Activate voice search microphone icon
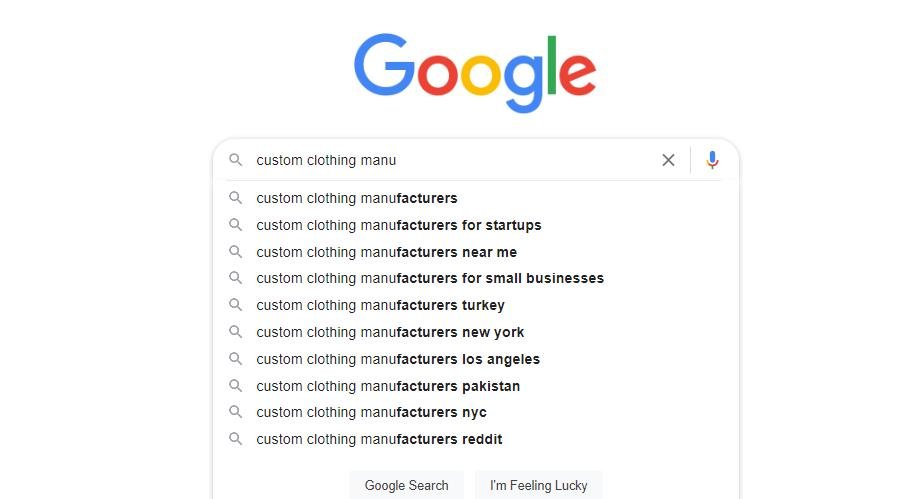The height and width of the screenshot is (499, 915). tap(712, 160)
